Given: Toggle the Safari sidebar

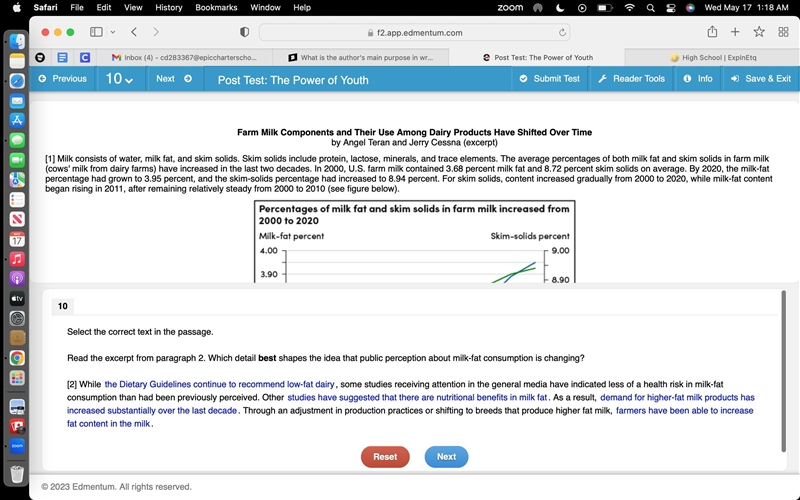Looking at the screenshot, I should click(96, 32).
